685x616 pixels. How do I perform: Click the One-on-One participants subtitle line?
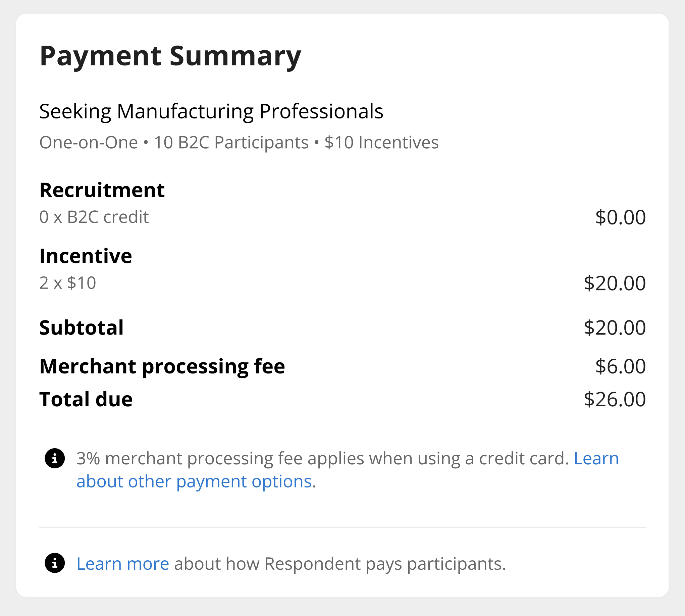coord(239,142)
